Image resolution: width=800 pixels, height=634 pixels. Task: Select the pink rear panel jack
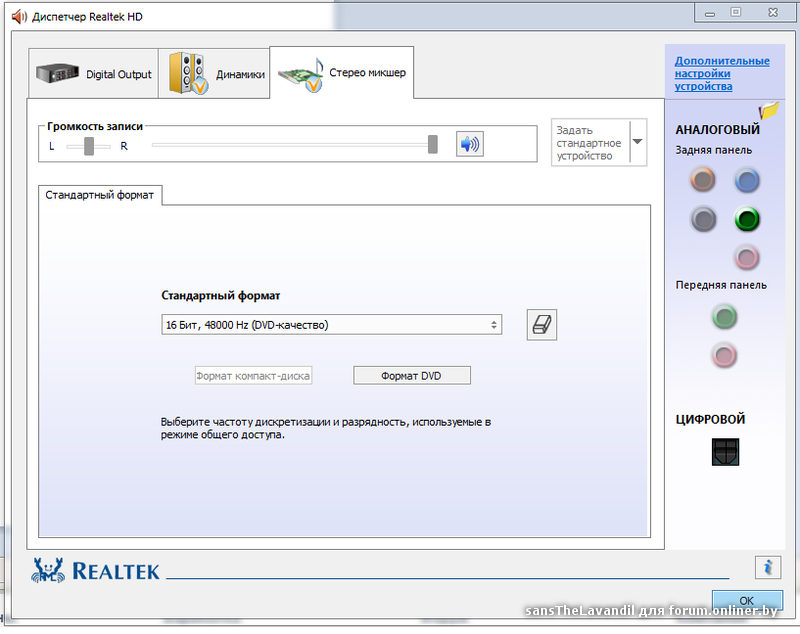747,258
